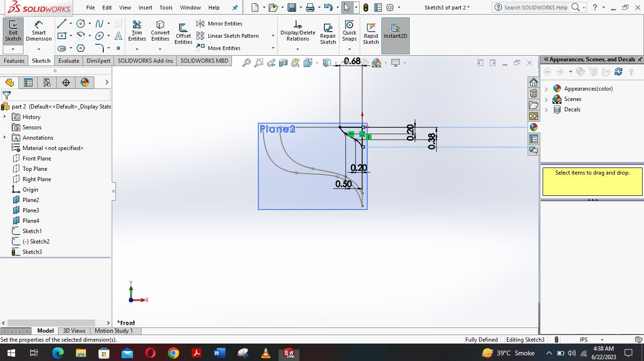The image size is (644, 361).
Task: Click the Section View icon
Action: point(283,63)
